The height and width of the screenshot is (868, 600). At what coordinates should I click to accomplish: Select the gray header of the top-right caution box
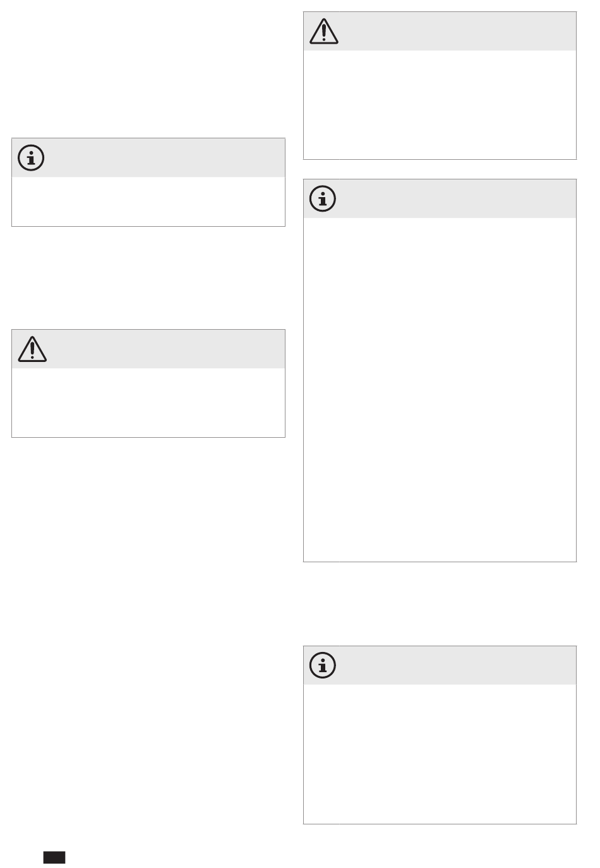point(440,31)
